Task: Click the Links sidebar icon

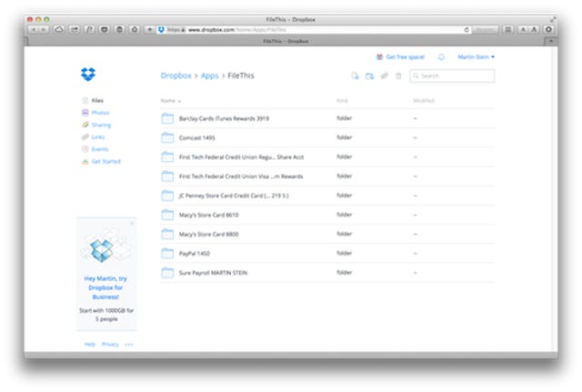Action: pyautogui.click(x=85, y=137)
